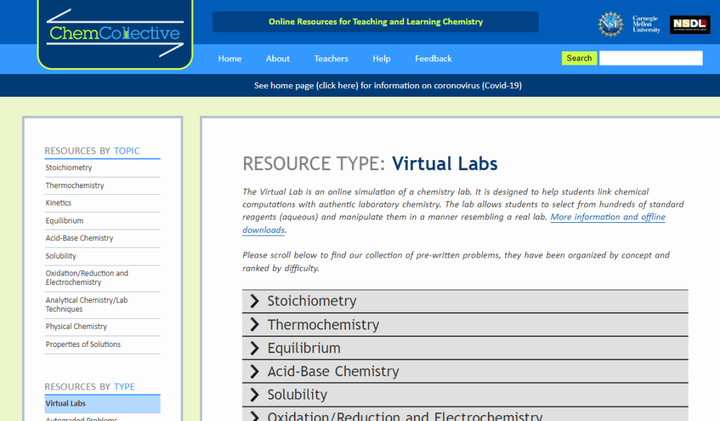Viewport: 720px width, 421px height.
Task: Focus the search text field
Action: pyautogui.click(x=651, y=58)
